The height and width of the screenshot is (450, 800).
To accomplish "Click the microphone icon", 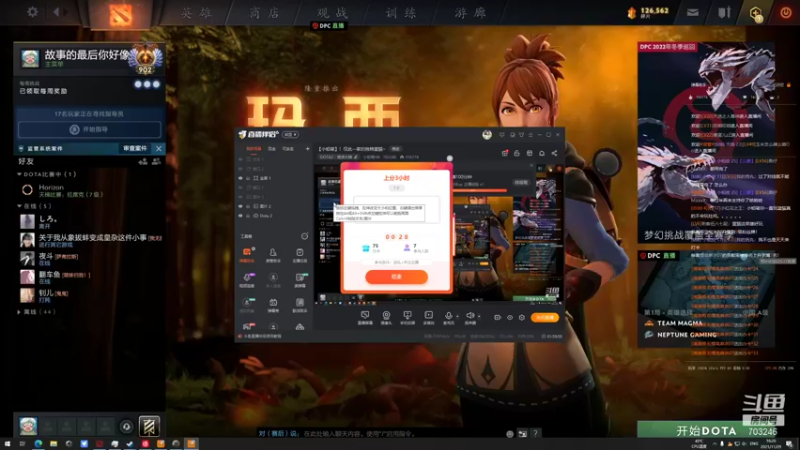I will 448,316.
